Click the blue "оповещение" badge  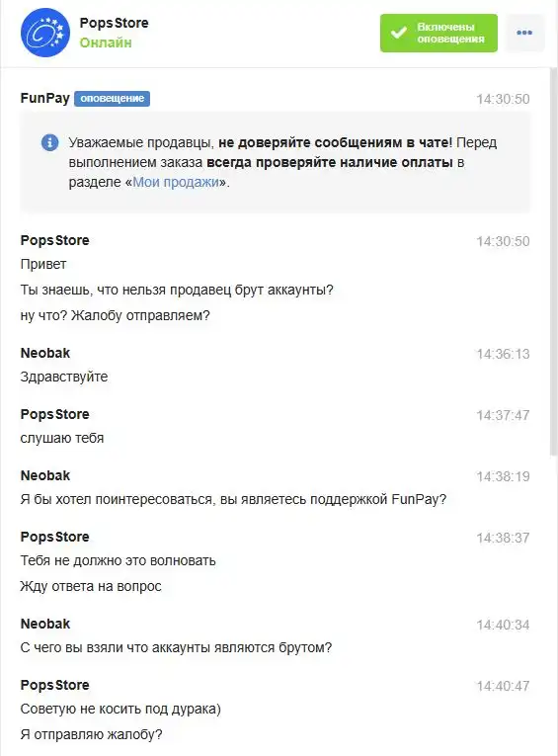pos(113,99)
